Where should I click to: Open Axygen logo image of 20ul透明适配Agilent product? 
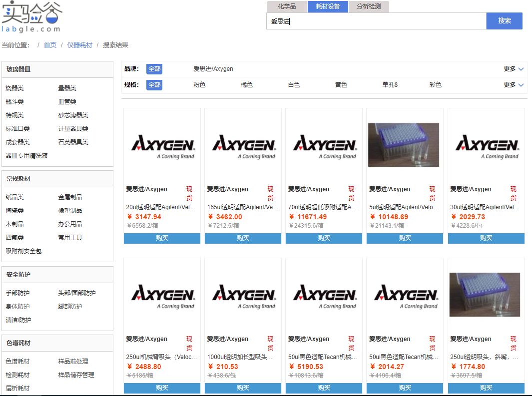tap(163, 147)
